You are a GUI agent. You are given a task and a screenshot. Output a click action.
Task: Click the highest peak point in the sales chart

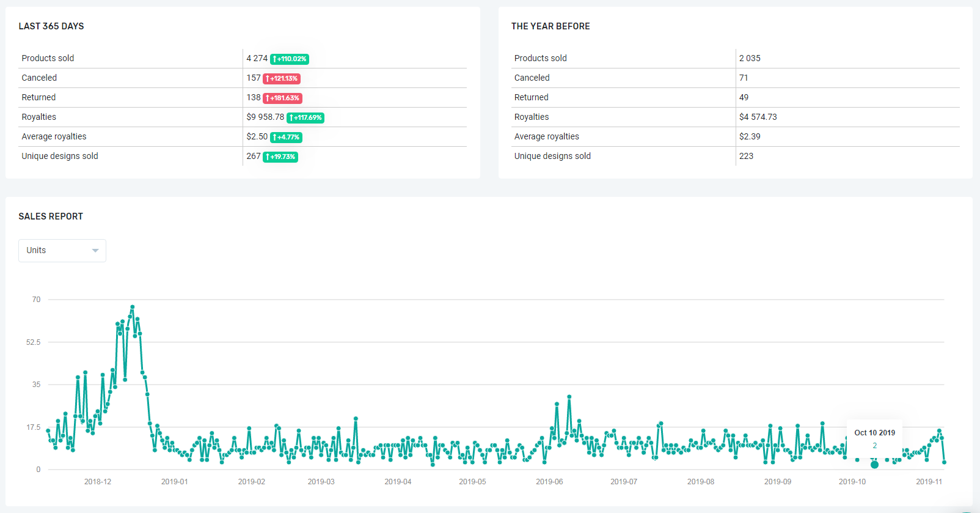point(132,307)
